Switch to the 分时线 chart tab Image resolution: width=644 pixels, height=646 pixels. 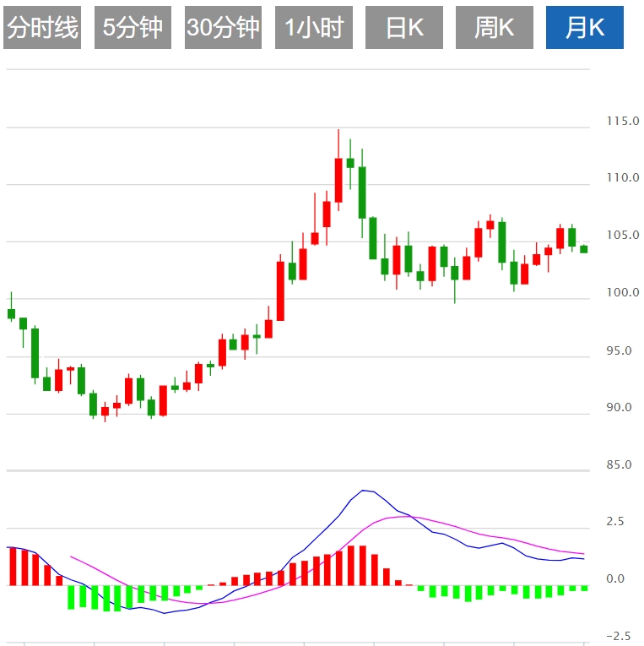(42, 28)
